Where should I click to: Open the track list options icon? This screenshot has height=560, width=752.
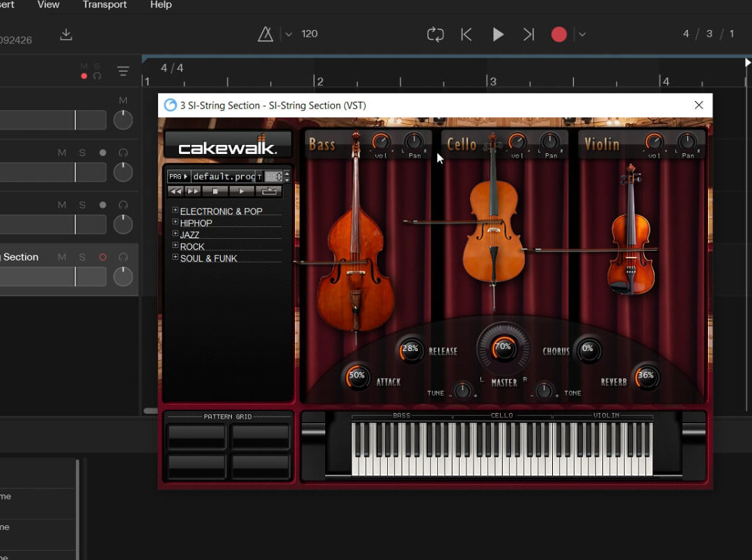click(123, 72)
